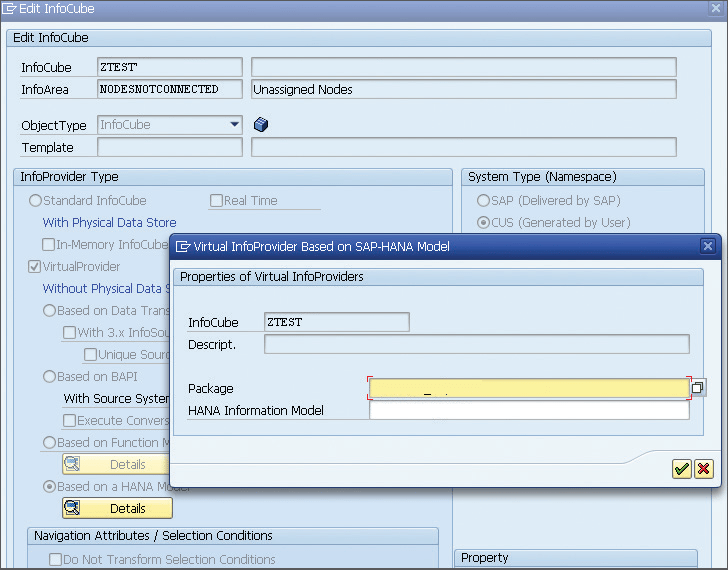Choose the Based on BAPI option
The image size is (728, 570).
tap(49, 377)
